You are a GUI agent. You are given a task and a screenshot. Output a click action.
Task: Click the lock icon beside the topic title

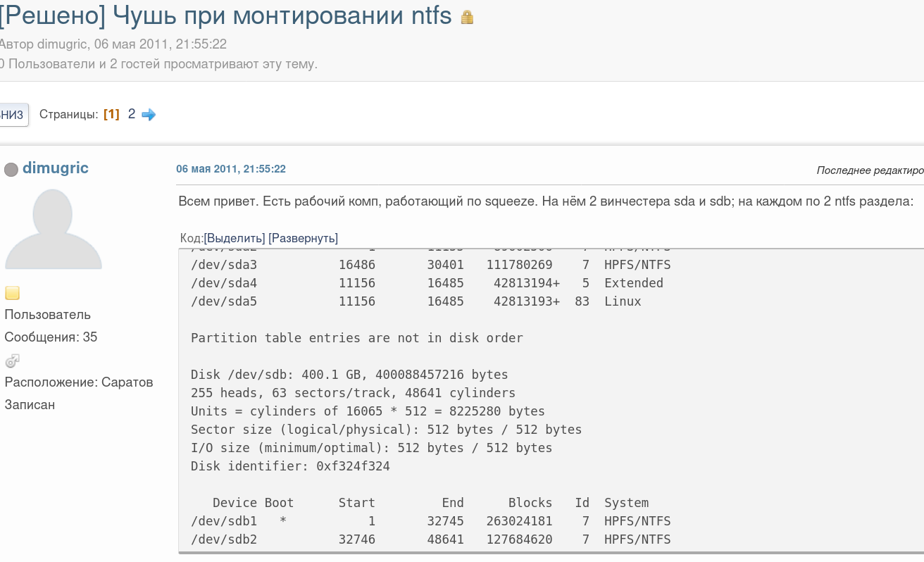pyautogui.click(x=467, y=18)
